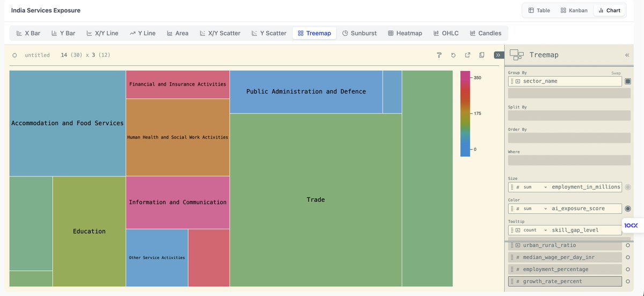Click the drag handle of urban_rural_ratio
This screenshot has height=296, width=644.
[512, 245]
